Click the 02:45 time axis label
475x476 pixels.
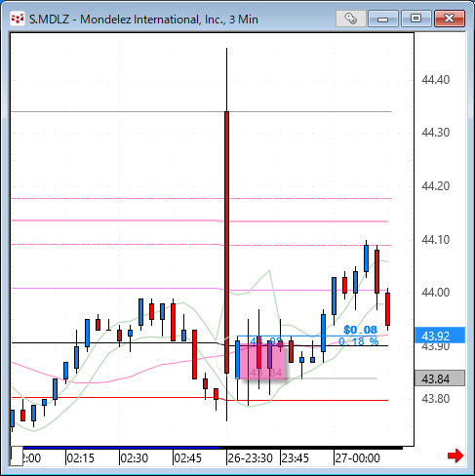pos(187,458)
